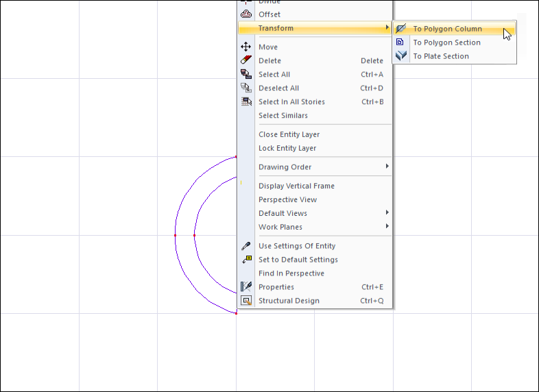Select To Plate Section option
The height and width of the screenshot is (392, 539).
(x=454, y=56)
